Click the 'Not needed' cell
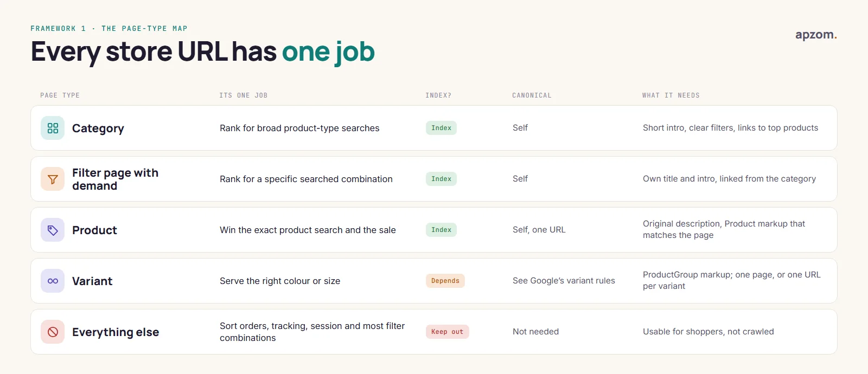The width and height of the screenshot is (868, 374). click(x=535, y=332)
